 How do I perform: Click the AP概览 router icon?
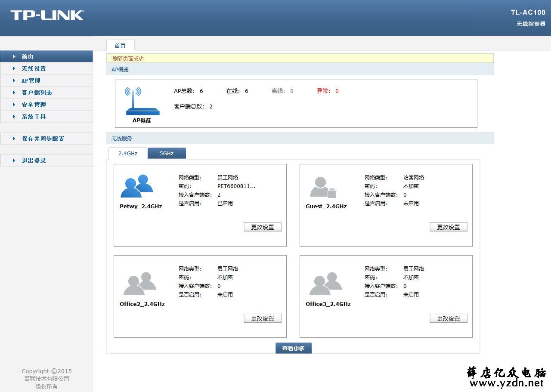point(142,101)
